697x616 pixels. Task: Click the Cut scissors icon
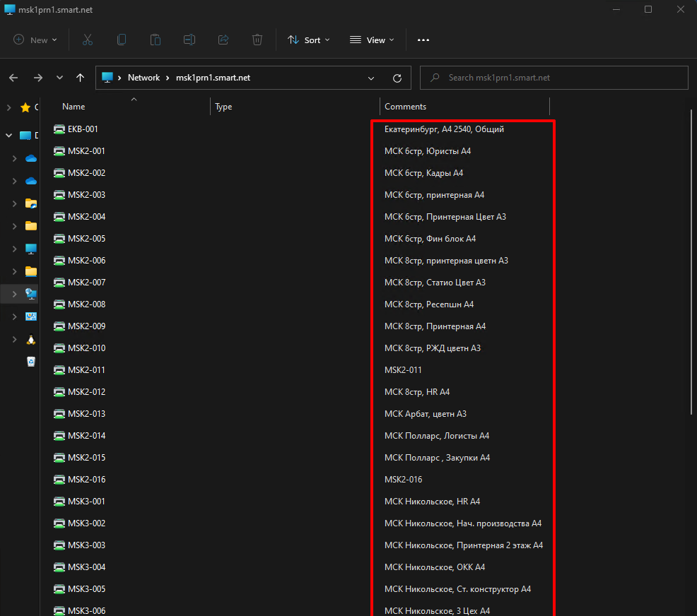point(88,40)
